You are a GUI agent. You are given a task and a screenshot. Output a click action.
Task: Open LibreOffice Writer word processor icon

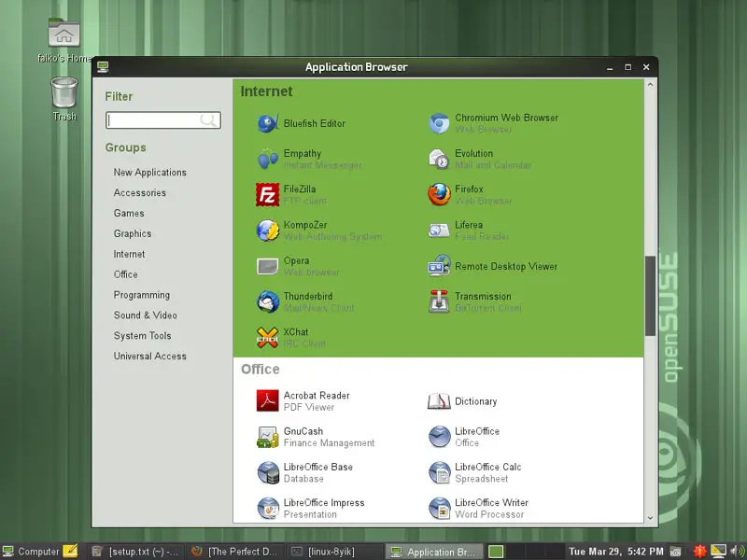coord(439,508)
